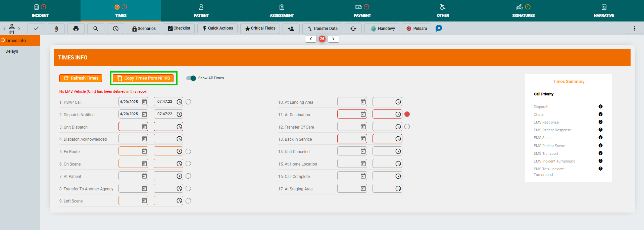The width and height of the screenshot is (644, 230).
Task: Click the blue notification badge icon
Action: coord(439,28)
